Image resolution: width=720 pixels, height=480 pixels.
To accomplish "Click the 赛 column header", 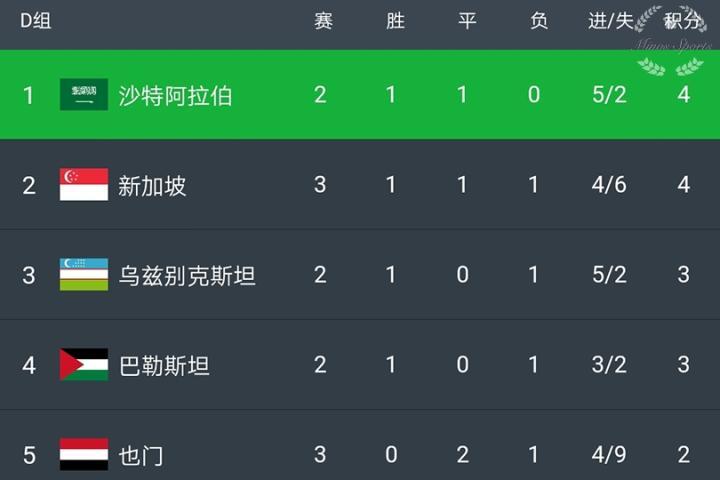I will pyautogui.click(x=322, y=22).
